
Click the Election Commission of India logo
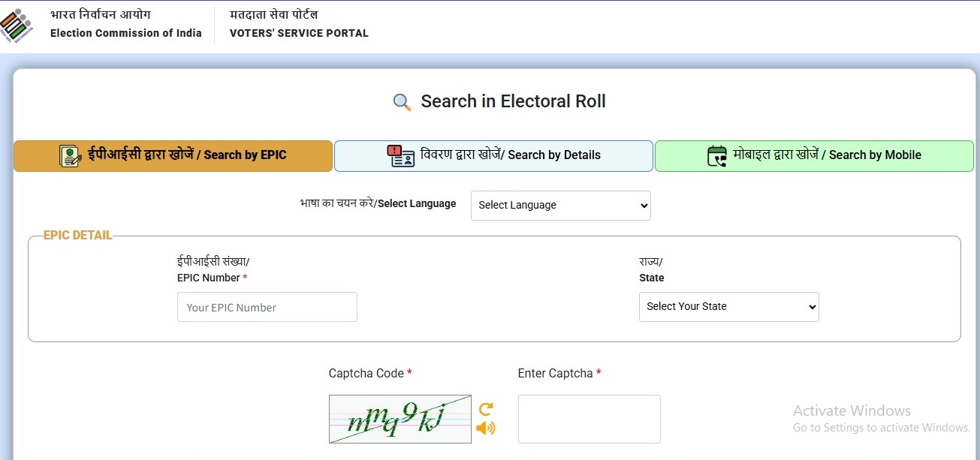(17, 26)
